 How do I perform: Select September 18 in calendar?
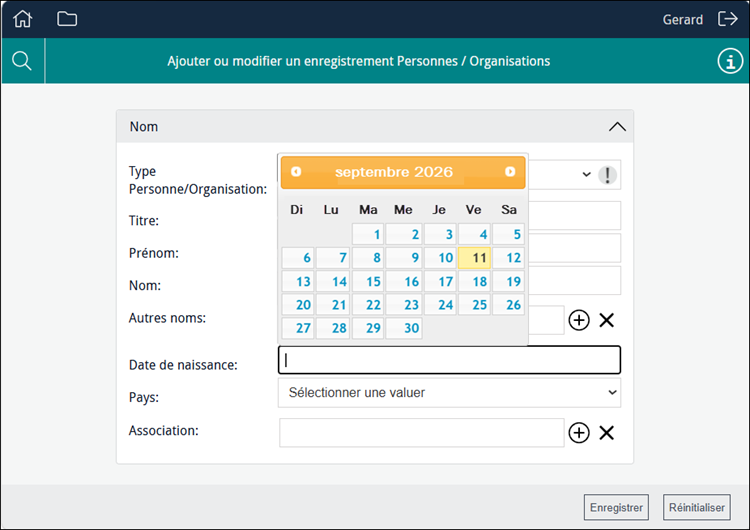click(x=474, y=281)
